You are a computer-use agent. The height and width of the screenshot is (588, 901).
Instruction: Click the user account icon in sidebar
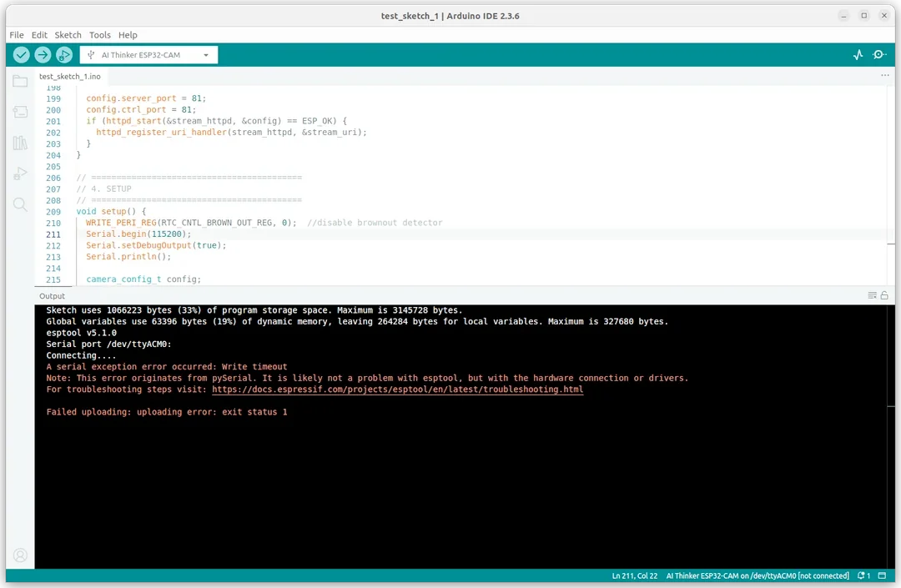pyautogui.click(x=20, y=555)
